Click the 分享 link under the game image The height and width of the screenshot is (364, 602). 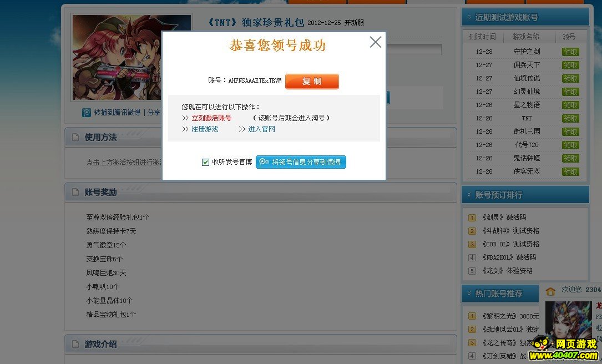point(154,113)
